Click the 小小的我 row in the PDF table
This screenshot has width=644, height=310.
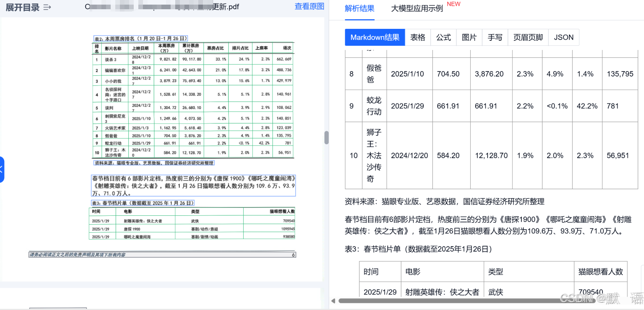click(x=193, y=81)
